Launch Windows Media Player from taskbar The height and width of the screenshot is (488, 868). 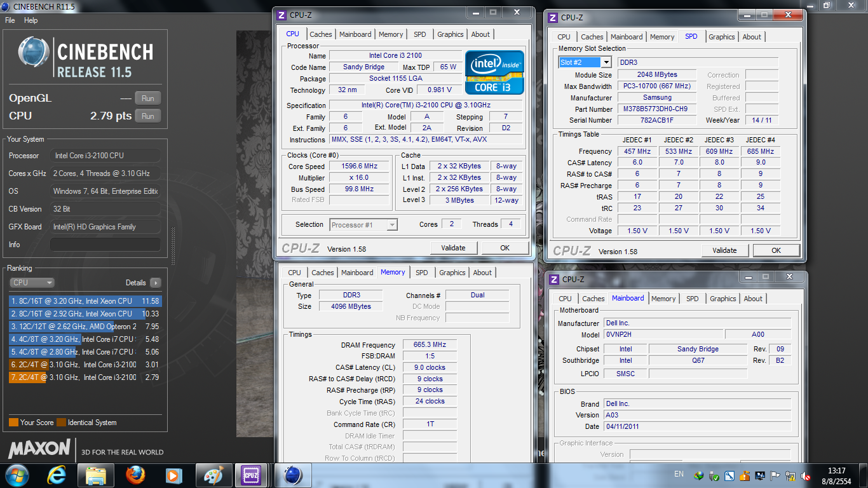(x=173, y=475)
